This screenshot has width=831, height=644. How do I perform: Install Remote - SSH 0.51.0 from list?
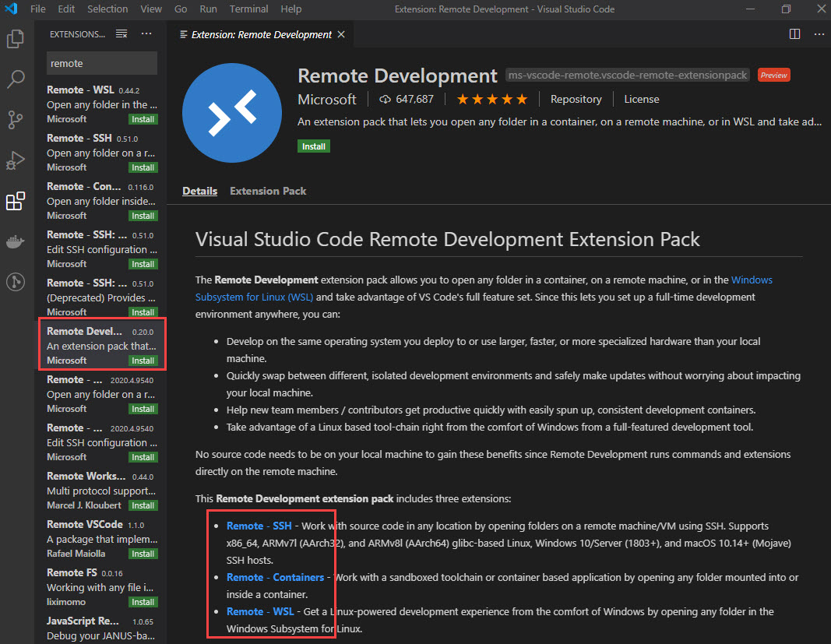(x=143, y=167)
